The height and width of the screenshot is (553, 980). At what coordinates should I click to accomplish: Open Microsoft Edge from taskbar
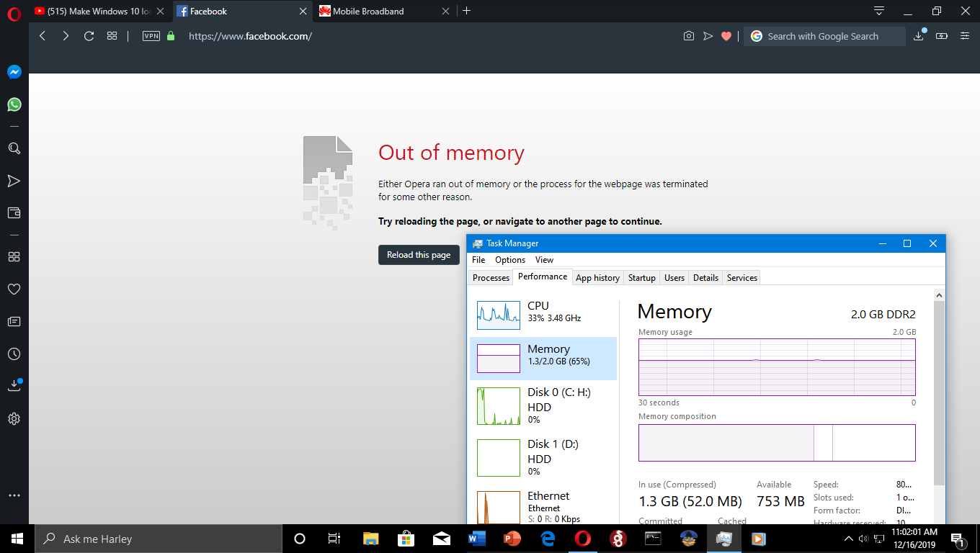point(548,539)
